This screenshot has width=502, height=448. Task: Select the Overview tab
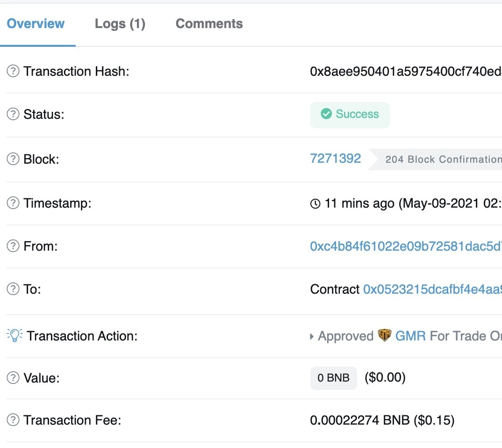click(36, 24)
